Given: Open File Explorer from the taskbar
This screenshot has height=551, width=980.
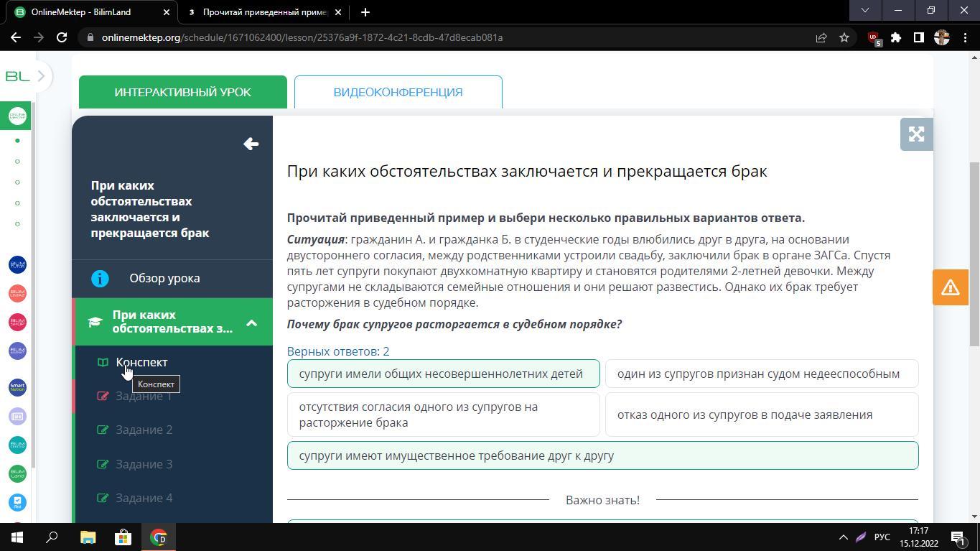Looking at the screenshot, I should pos(88,537).
